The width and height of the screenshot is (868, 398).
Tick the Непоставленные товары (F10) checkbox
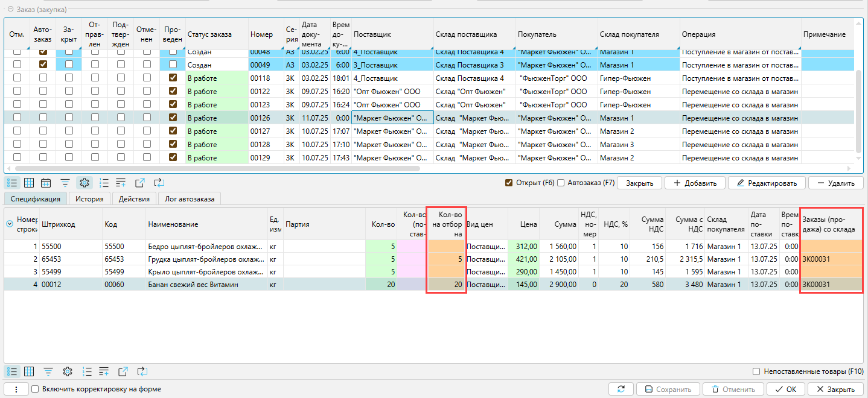pos(757,371)
